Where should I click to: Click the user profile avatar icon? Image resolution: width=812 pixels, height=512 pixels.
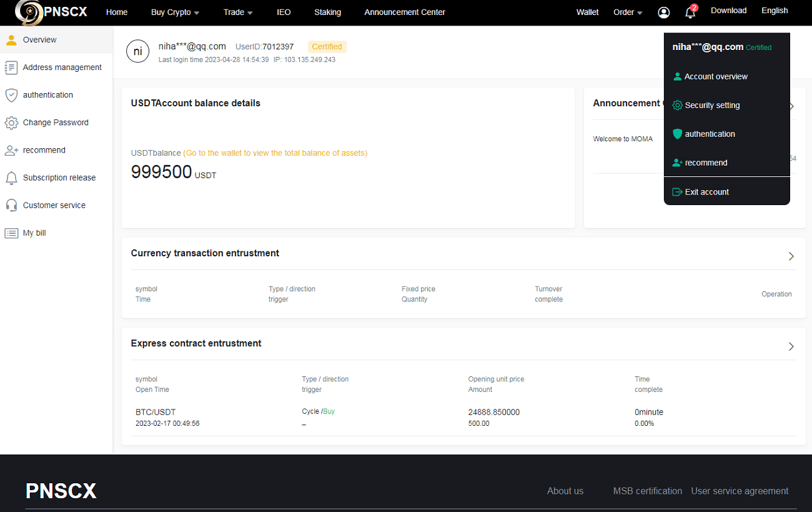(663, 12)
